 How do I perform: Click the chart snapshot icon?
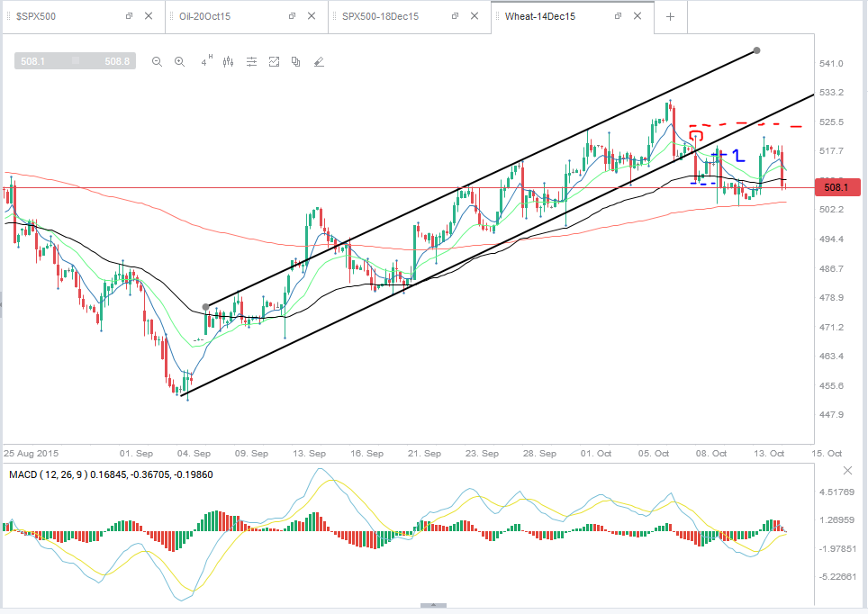pos(274,62)
